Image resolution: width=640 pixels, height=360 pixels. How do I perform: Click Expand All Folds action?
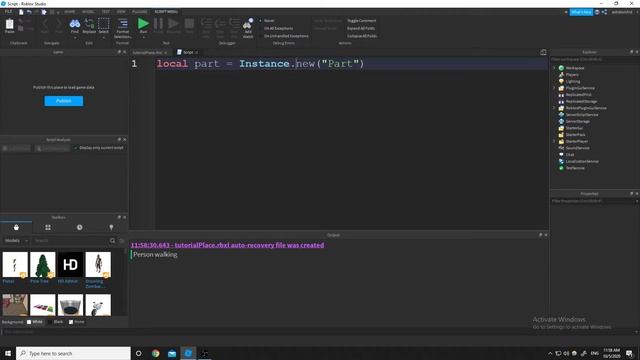coord(361,28)
